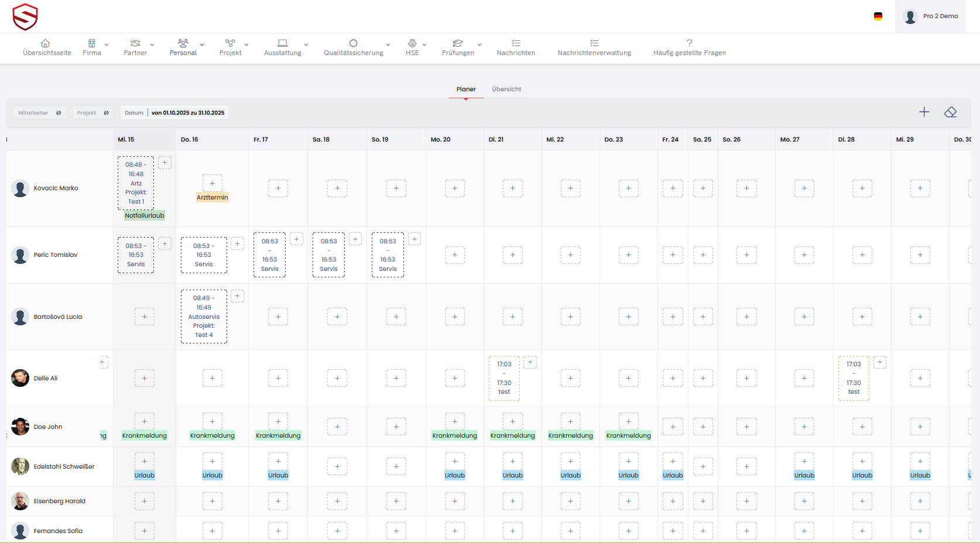Open the Nachrichtenverwaltung icon
Image resolution: width=980 pixels, height=543 pixels.
594,43
